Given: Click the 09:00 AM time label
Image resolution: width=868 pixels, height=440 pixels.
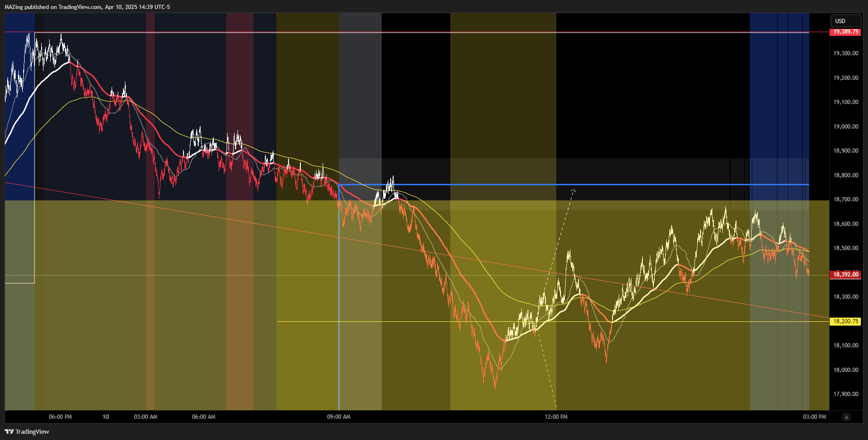Looking at the screenshot, I should (339, 417).
